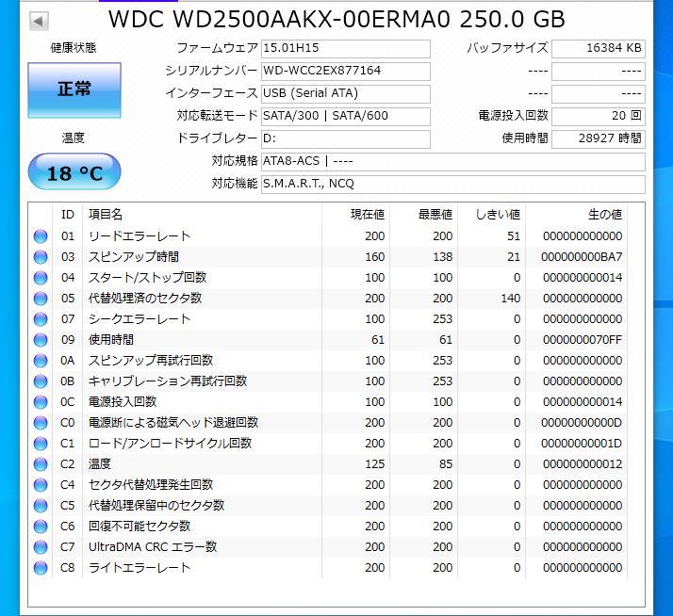Click the power-on hours field 28927 時間
The height and width of the screenshot is (616, 673).
click(x=599, y=139)
